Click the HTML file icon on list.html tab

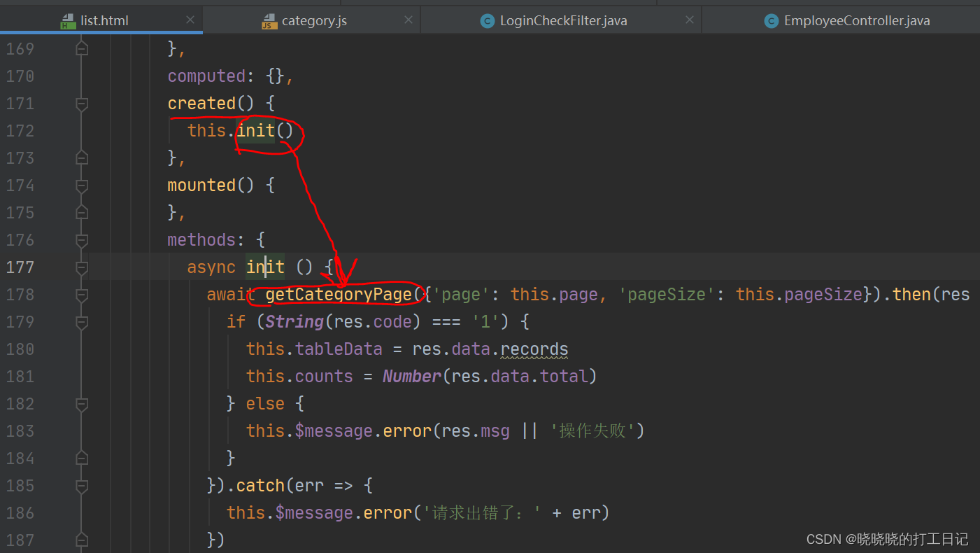click(x=68, y=21)
